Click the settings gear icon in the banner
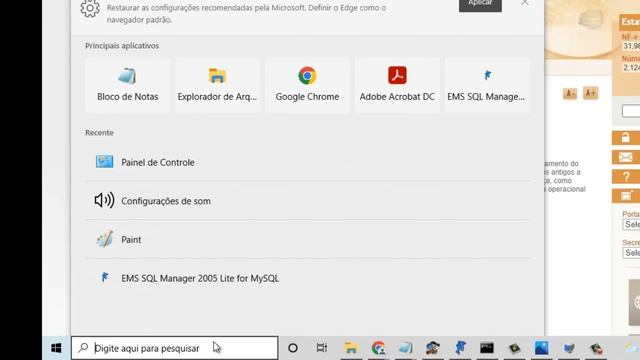 tap(90, 8)
